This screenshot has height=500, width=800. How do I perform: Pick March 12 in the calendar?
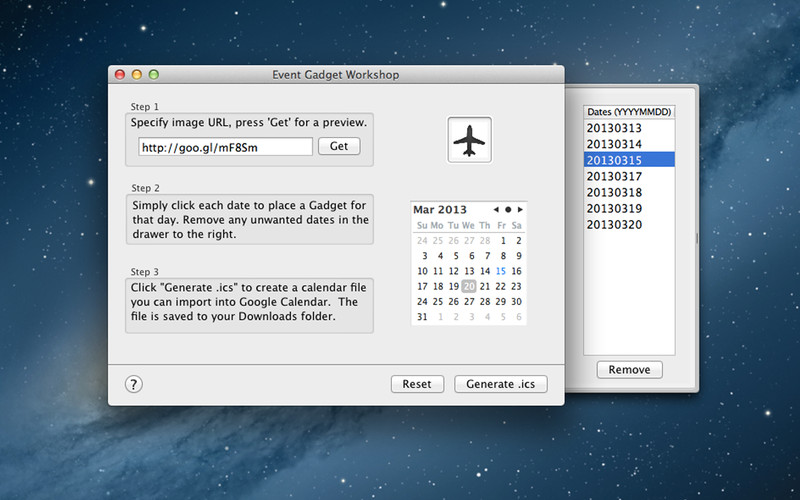454,271
